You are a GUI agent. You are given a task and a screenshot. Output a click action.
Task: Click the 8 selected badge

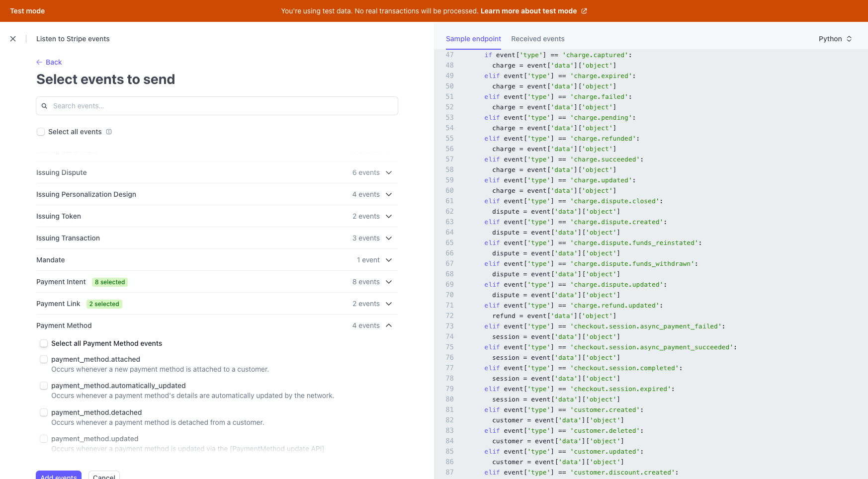click(x=110, y=282)
